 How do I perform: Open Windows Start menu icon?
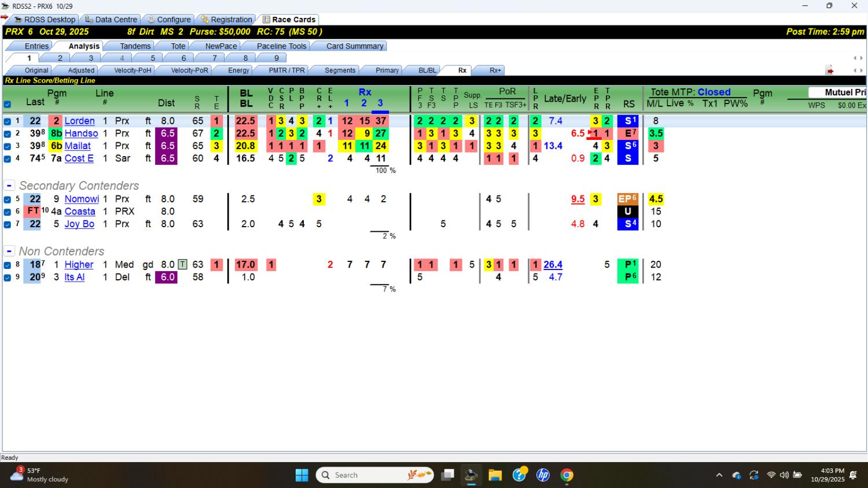[301, 475]
